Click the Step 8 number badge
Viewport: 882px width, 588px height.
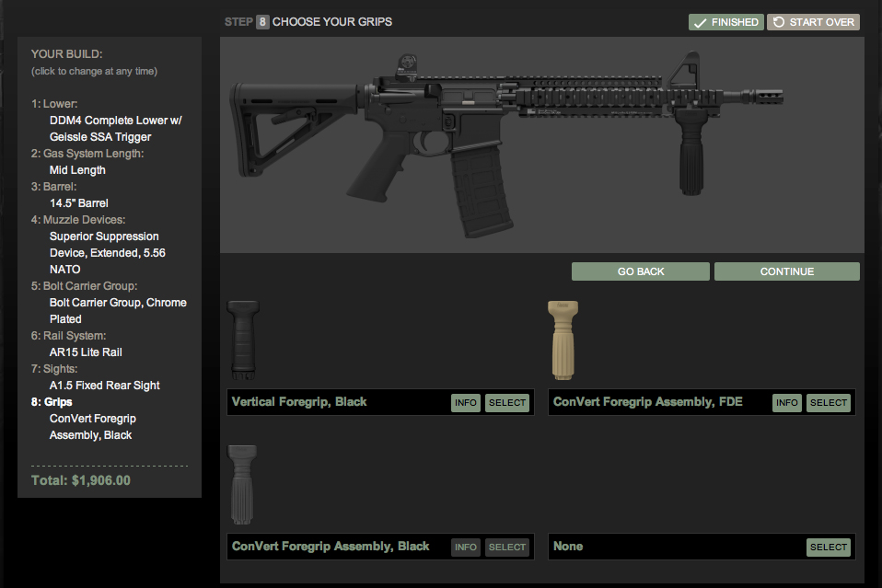(262, 22)
